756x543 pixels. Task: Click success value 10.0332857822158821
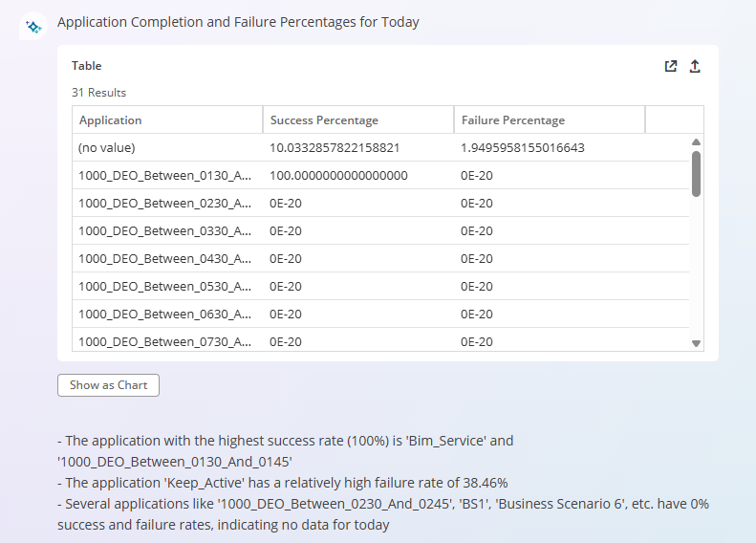coord(335,147)
